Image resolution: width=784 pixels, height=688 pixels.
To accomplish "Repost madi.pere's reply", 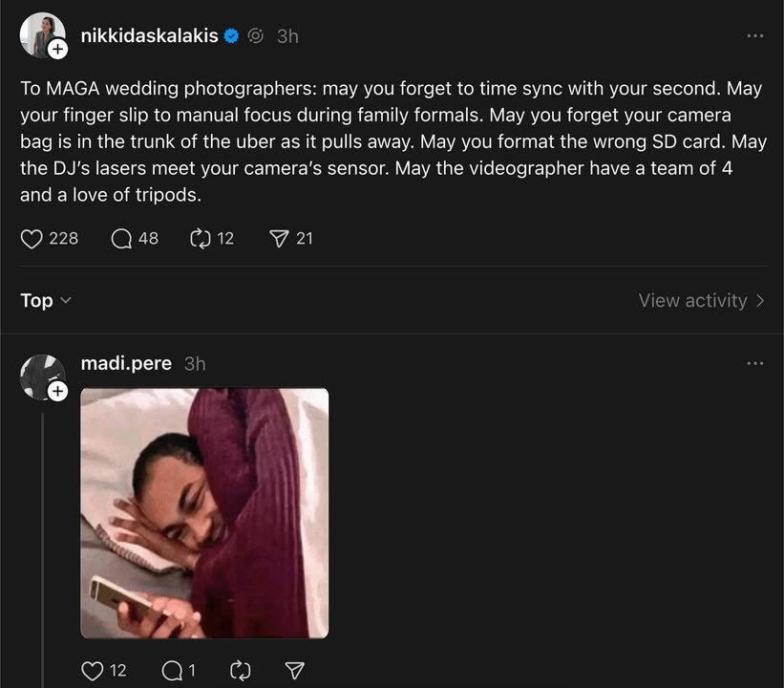I will (241, 670).
